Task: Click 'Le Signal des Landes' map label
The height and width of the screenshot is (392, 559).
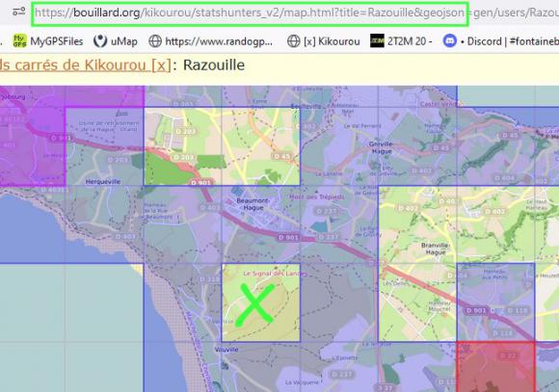Action: [275, 274]
